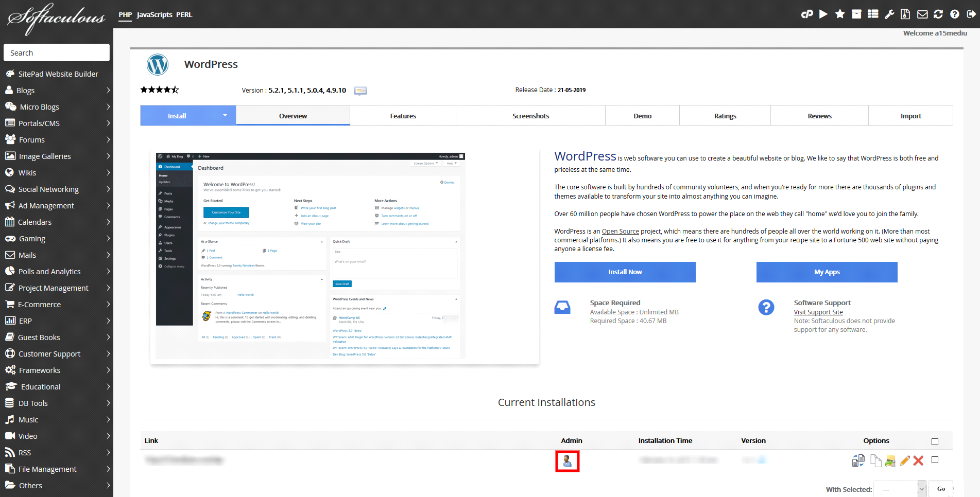Image resolution: width=980 pixels, height=497 pixels.
Task: Select the wrench tool icon in header
Action: (889, 14)
